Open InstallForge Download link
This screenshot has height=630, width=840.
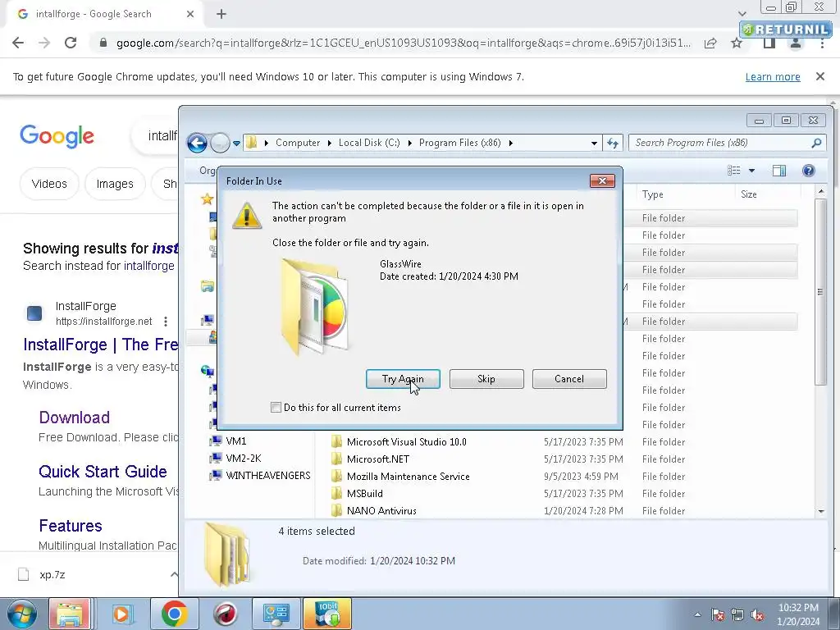coord(75,418)
